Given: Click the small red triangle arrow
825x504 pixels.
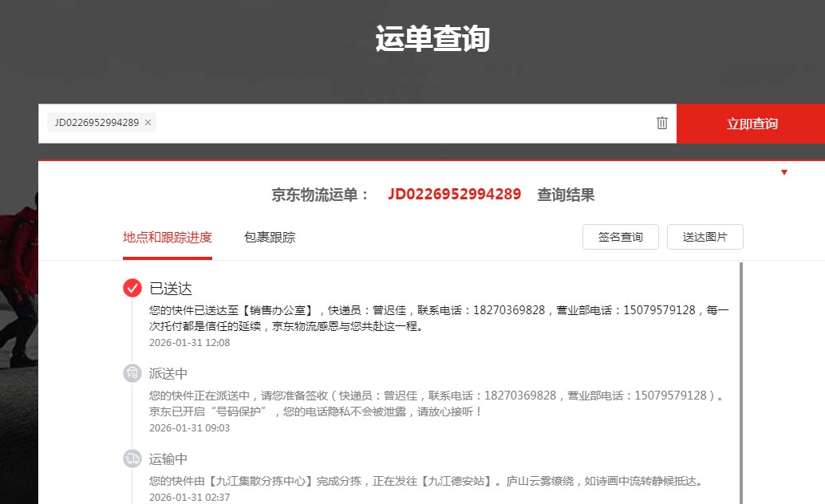Looking at the screenshot, I should point(784,172).
